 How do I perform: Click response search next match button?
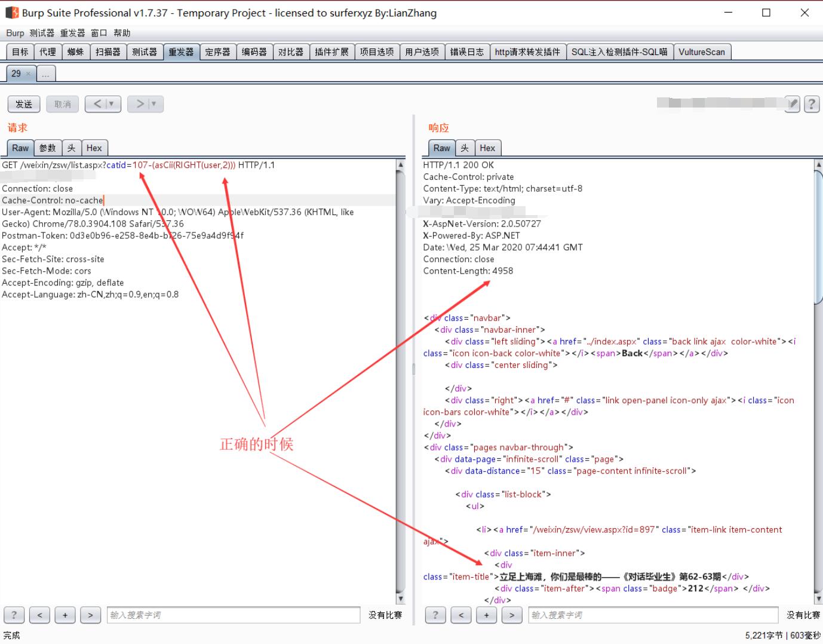512,615
